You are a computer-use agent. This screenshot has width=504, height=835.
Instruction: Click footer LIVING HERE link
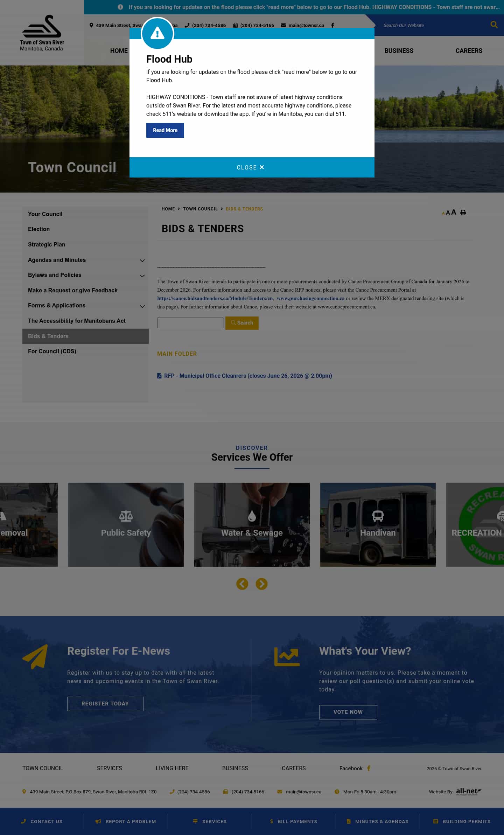[x=172, y=768]
